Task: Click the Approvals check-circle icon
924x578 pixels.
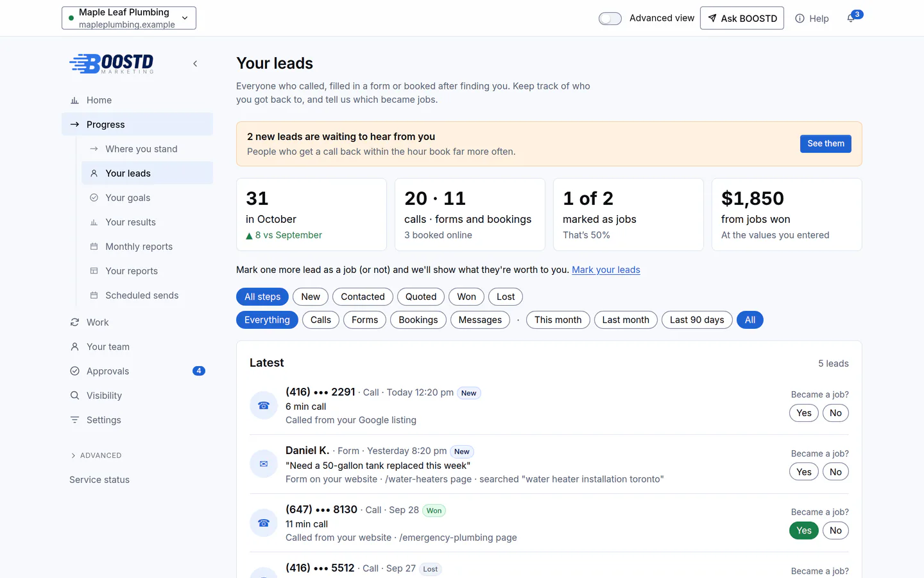Action: [74, 371]
